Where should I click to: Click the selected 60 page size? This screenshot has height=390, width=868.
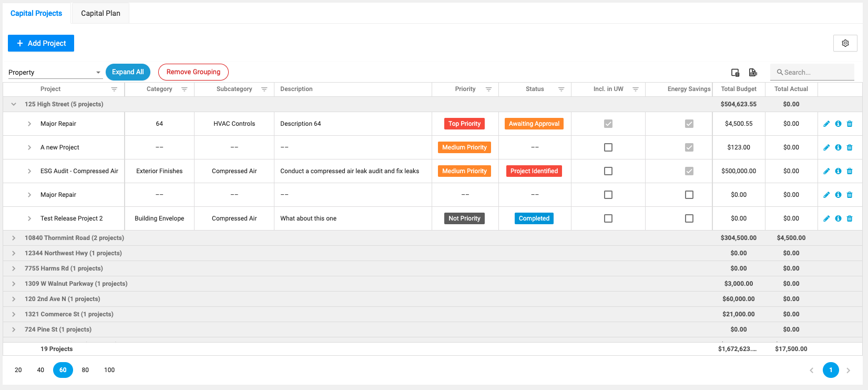[x=63, y=370]
